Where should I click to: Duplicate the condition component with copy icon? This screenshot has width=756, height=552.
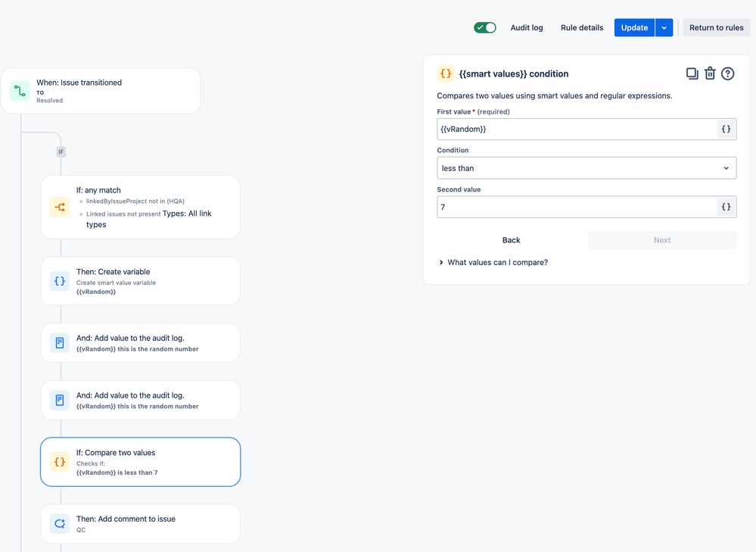[692, 73]
